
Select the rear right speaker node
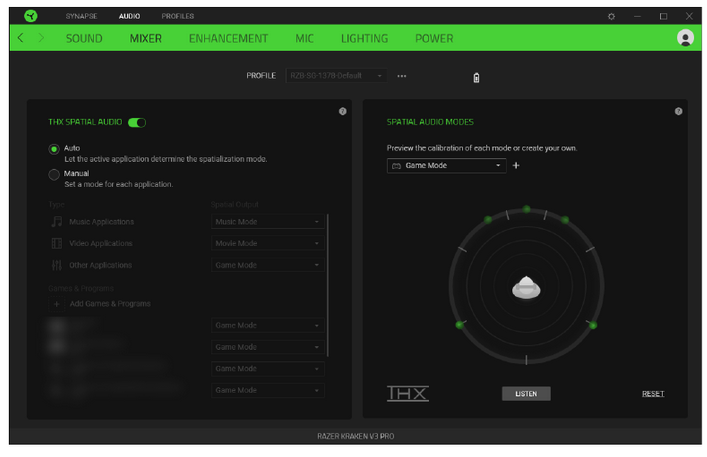593,325
